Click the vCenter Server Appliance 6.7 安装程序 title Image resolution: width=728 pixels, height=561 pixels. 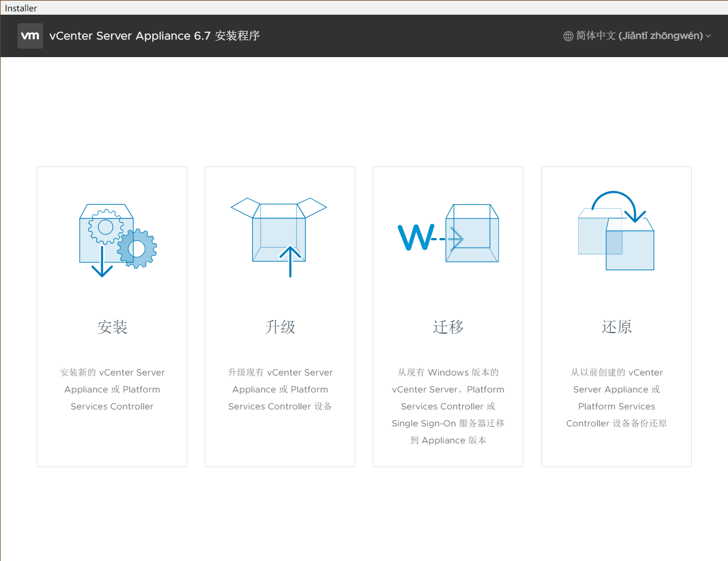point(154,36)
